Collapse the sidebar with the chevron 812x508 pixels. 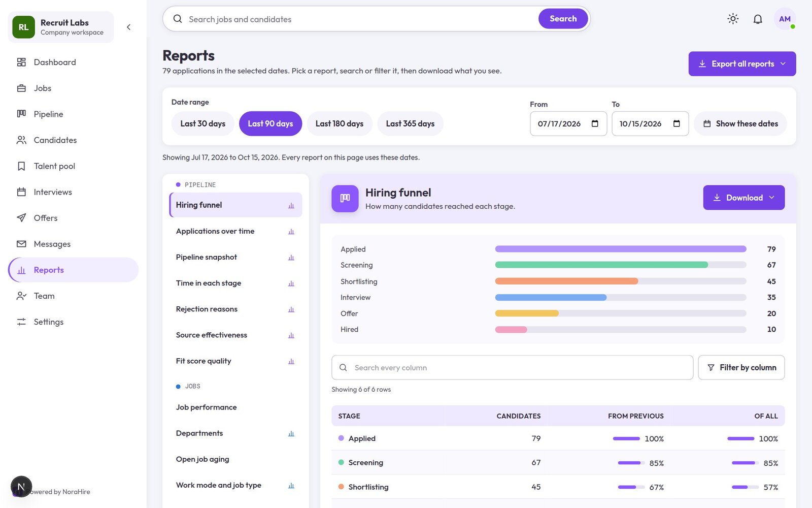[129, 27]
